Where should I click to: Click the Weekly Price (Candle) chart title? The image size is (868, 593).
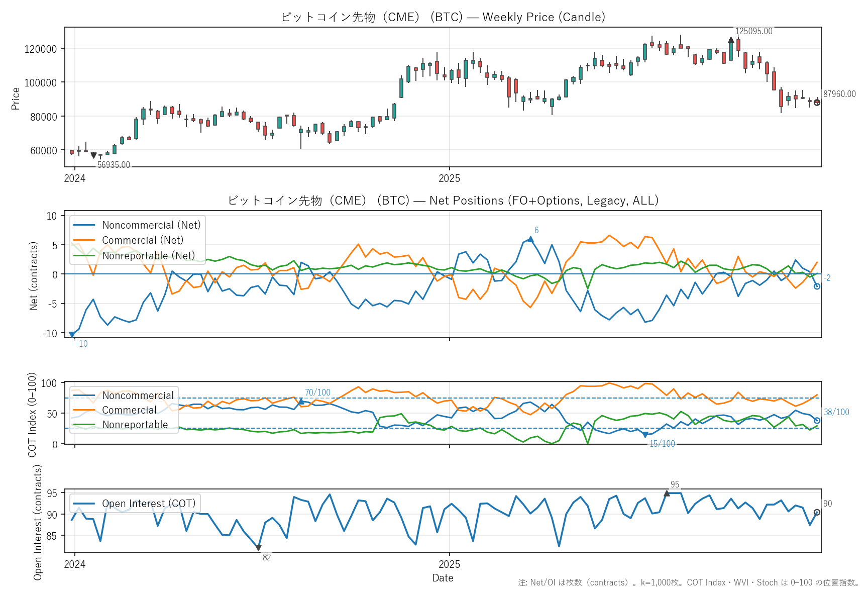(x=443, y=17)
